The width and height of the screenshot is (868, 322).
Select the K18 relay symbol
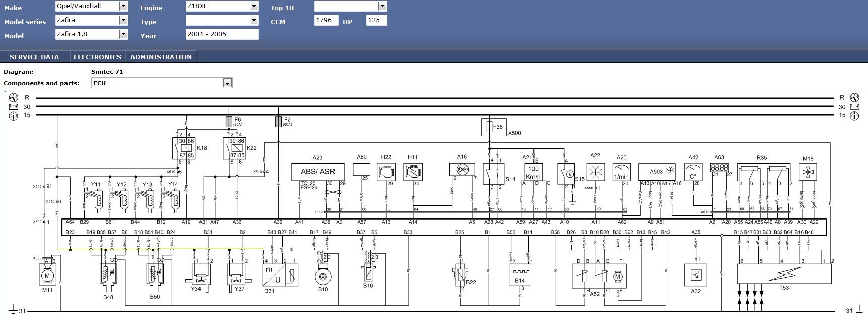pyautogui.click(x=184, y=148)
